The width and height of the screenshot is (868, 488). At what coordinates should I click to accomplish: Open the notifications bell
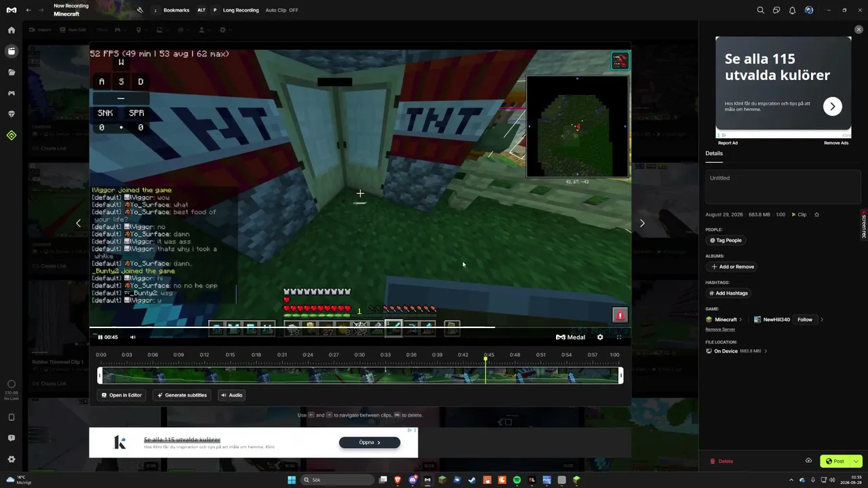point(792,10)
